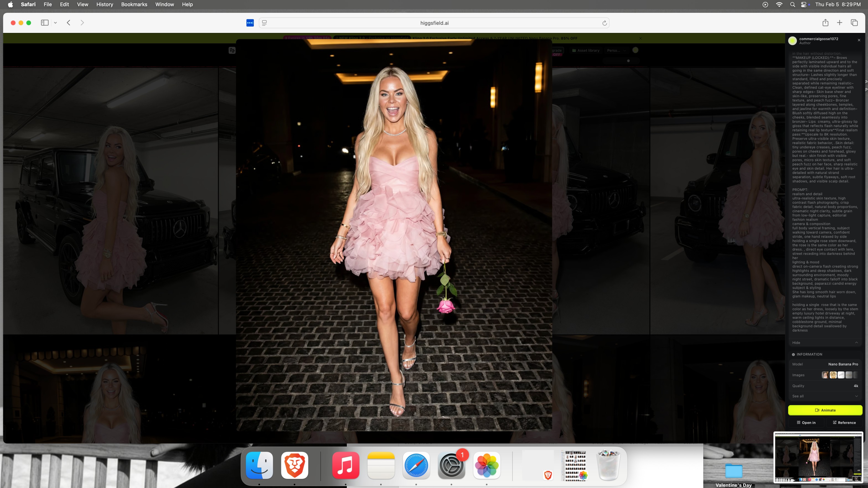
Task: Click the blue password manager extension icon
Action: (x=250, y=23)
